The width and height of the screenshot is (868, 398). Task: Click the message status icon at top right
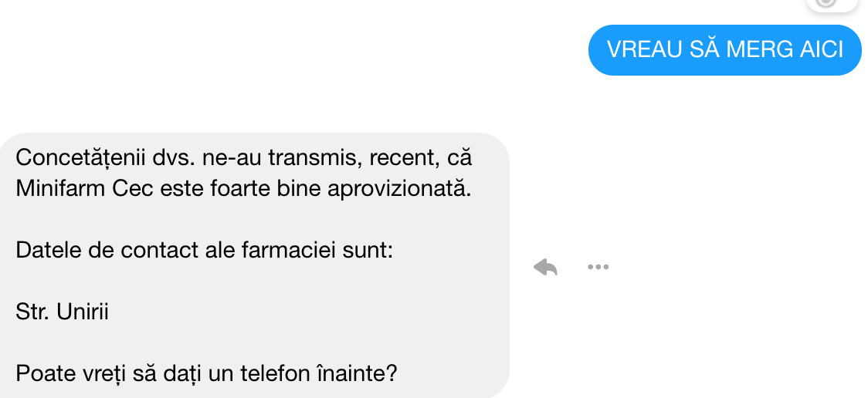click(826, 3)
